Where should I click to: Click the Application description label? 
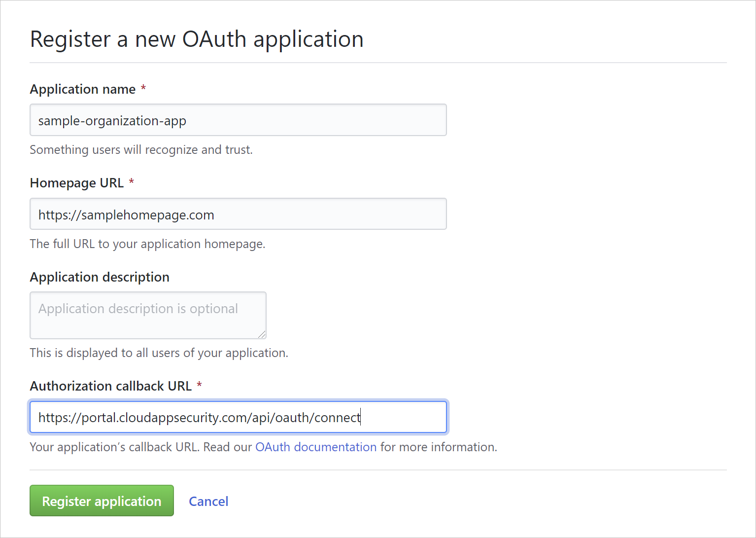pyautogui.click(x=99, y=277)
